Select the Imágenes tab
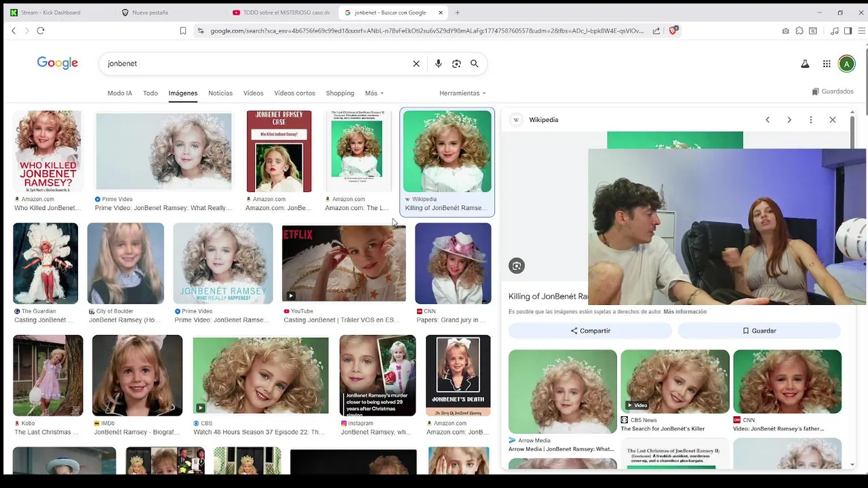This screenshot has height=488, width=868. click(183, 93)
